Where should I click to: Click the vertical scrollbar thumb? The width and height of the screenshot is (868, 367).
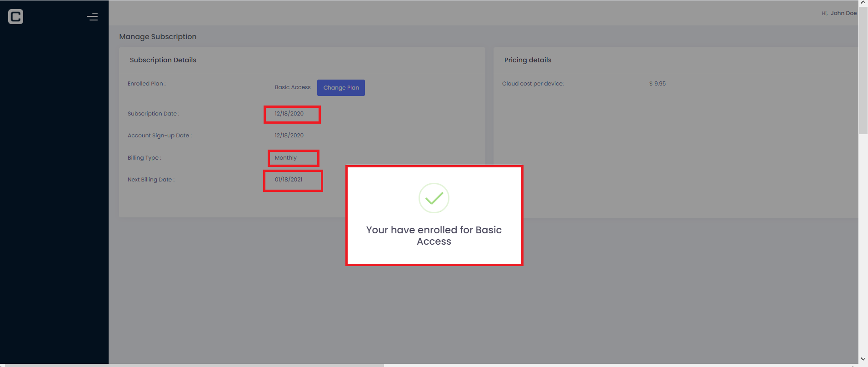tap(863, 70)
